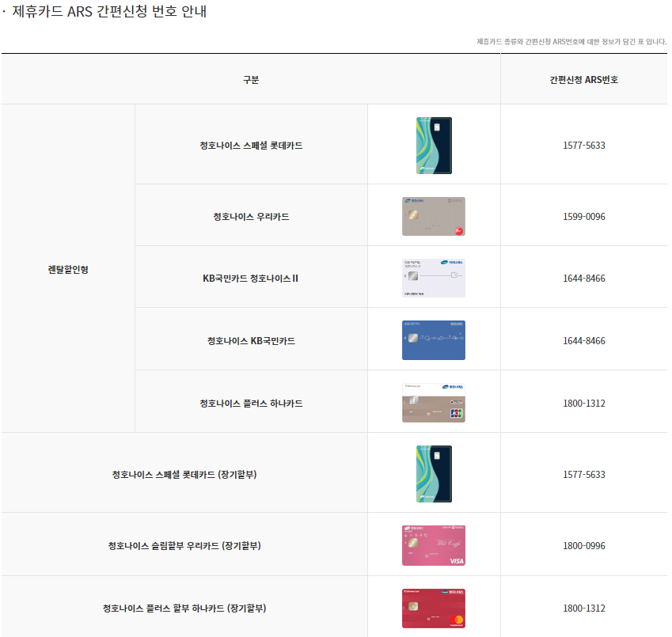The image size is (672, 637).
Task: Select the white KB국민카드 청호나이스 II card image
Action: [434, 278]
